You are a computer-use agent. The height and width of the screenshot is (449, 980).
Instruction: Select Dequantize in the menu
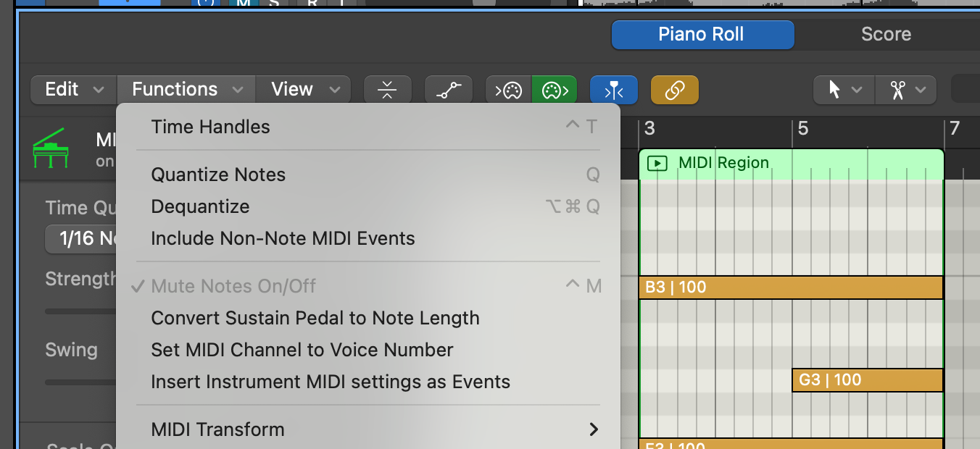[x=200, y=206]
